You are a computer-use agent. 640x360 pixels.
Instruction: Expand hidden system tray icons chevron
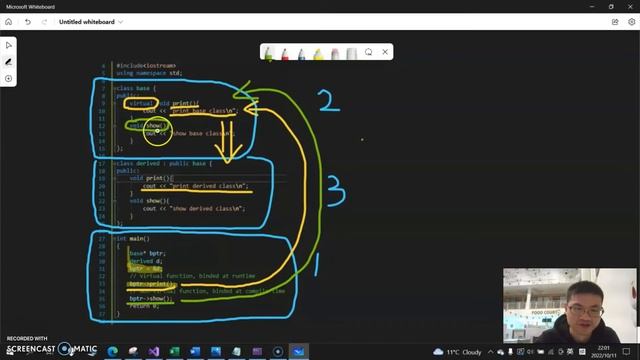[490, 352]
